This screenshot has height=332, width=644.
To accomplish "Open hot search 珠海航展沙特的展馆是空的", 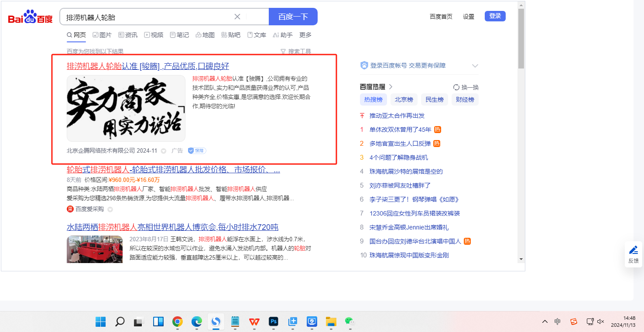I will pos(406,171).
